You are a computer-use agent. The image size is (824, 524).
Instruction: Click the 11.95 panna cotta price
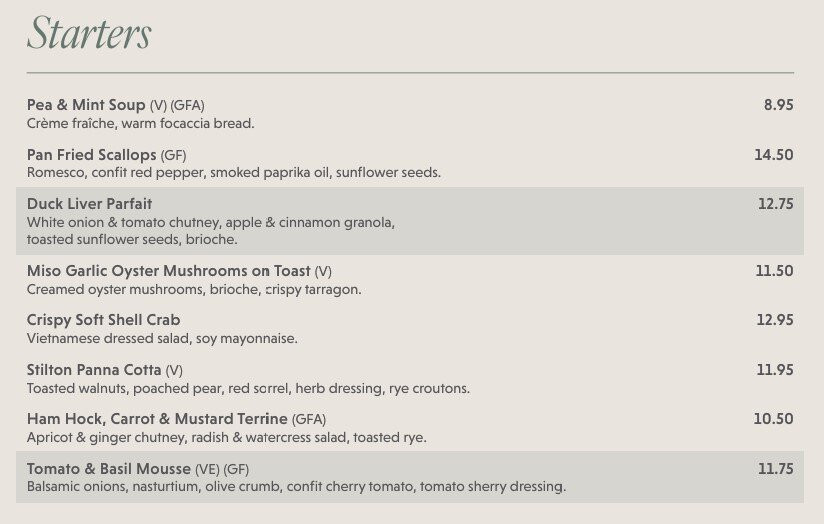[x=775, y=369]
